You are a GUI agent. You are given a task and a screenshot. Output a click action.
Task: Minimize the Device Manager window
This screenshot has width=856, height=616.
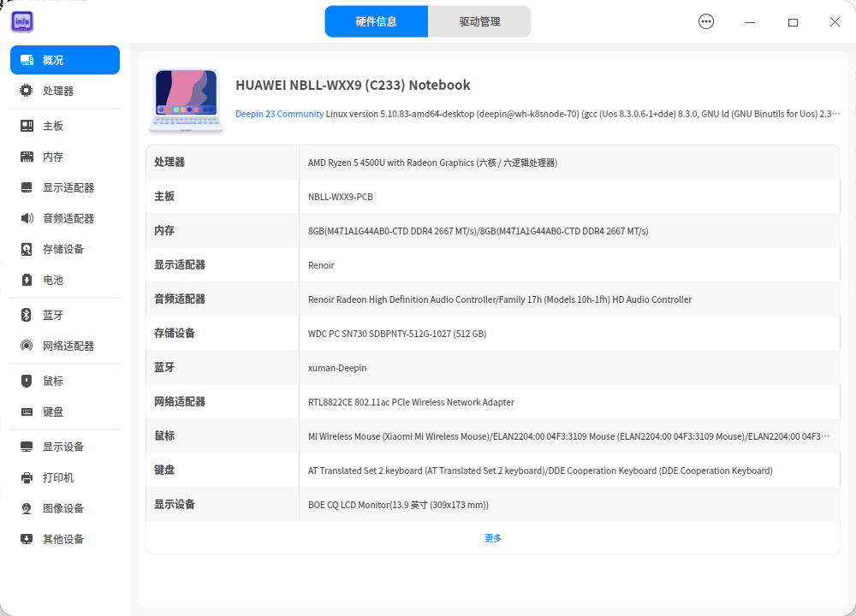click(750, 22)
